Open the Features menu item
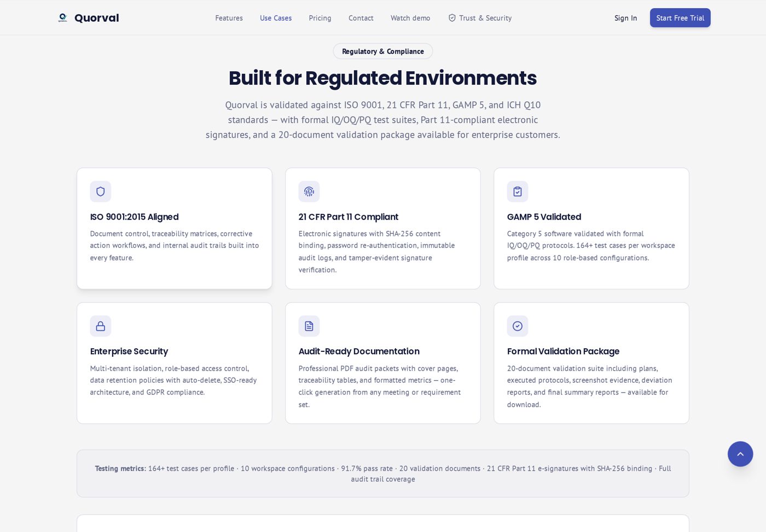 point(229,18)
